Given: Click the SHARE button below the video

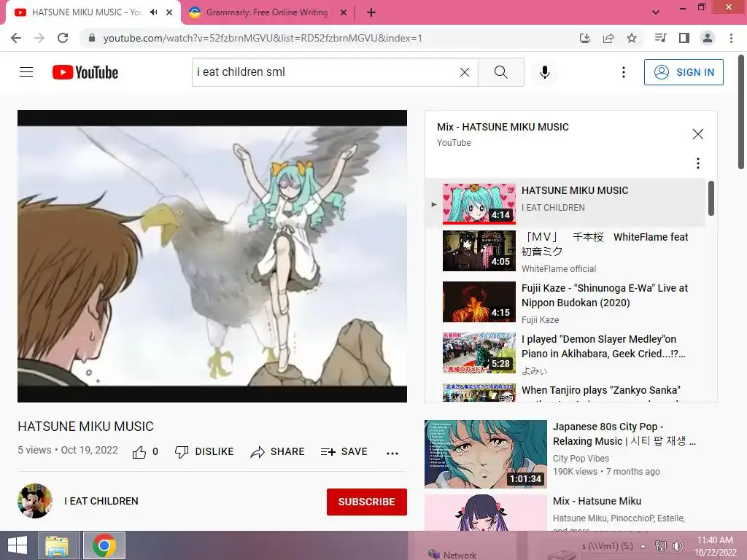Looking at the screenshot, I should coord(278,452).
